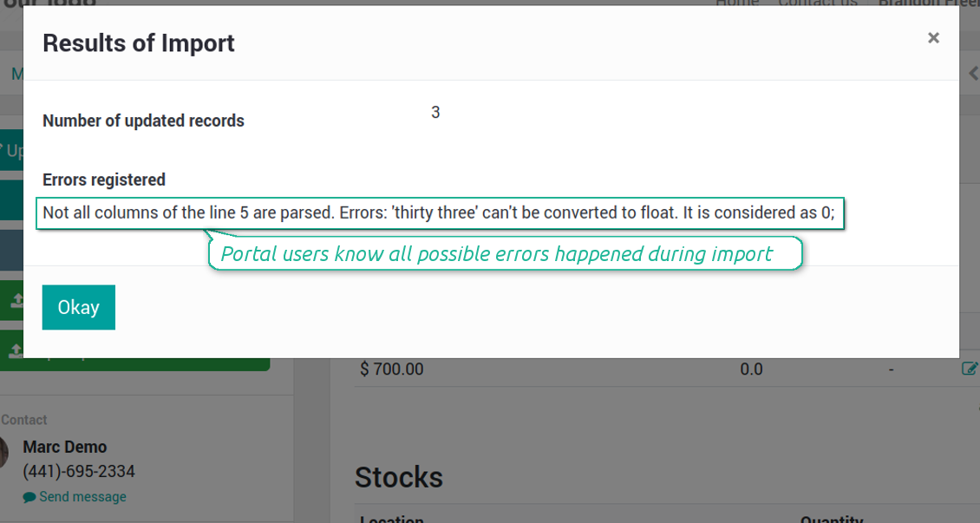Image resolution: width=980 pixels, height=523 pixels.
Task: Sort by the Quantity column header
Action: coord(832,518)
